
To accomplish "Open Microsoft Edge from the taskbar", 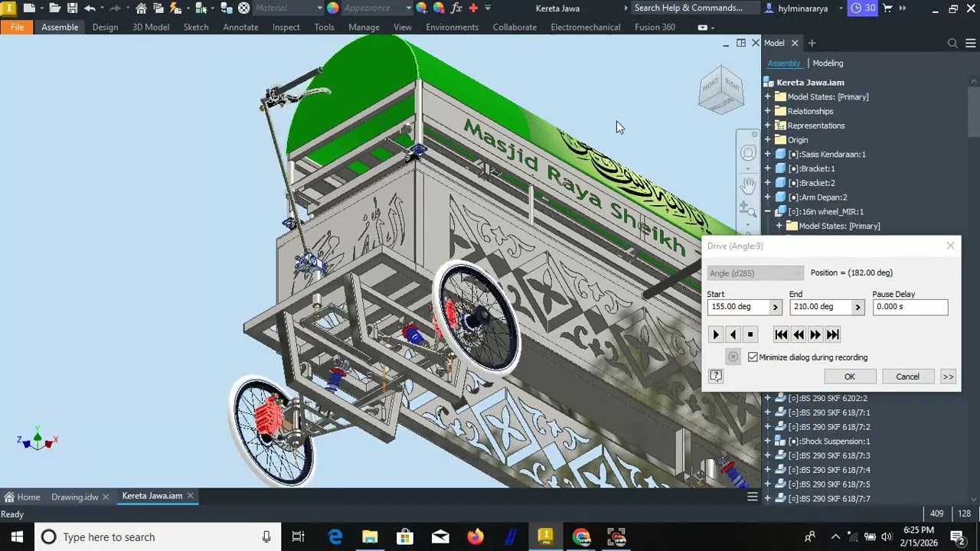I will click(x=335, y=537).
